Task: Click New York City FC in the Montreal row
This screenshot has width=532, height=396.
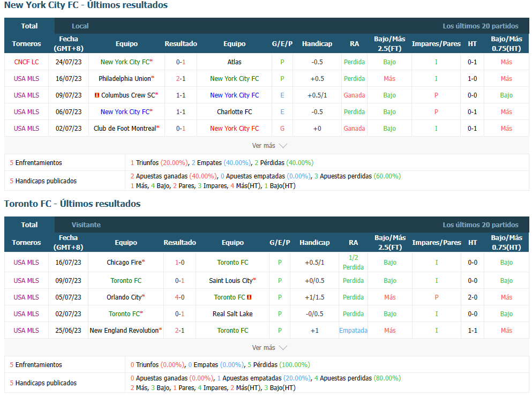Action: pos(235,129)
